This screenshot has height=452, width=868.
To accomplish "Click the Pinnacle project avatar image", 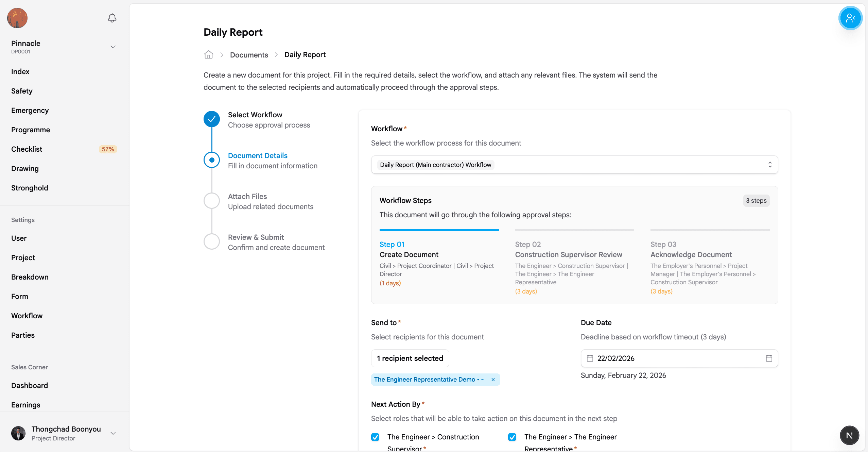I will [x=17, y=18].
